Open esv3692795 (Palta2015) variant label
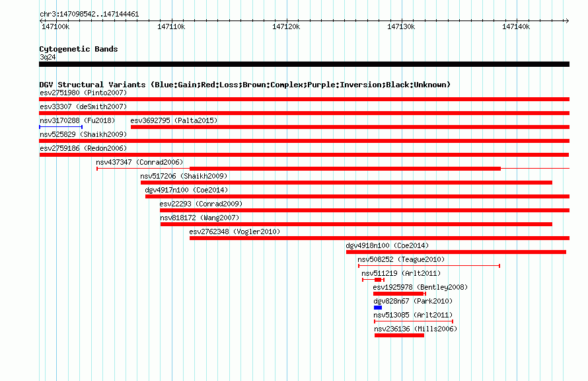The height and width of the screenshot is (381, 588). pos(174,120)
